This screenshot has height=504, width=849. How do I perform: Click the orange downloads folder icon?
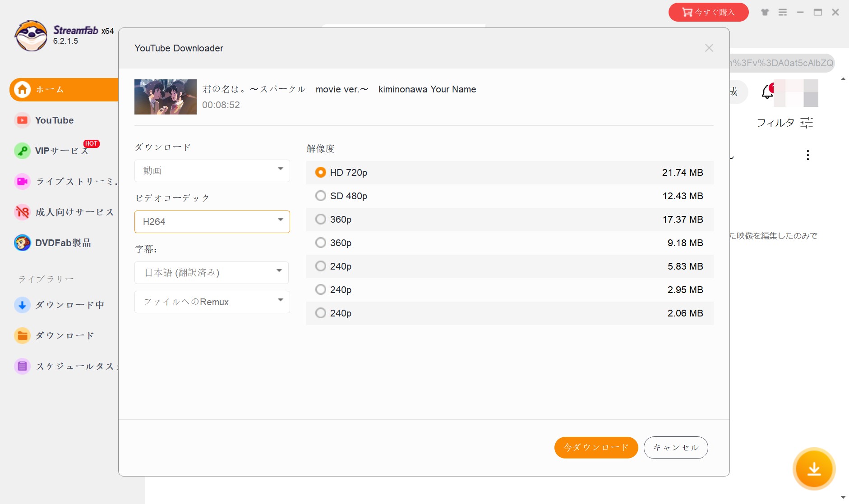tap(22, 335)
